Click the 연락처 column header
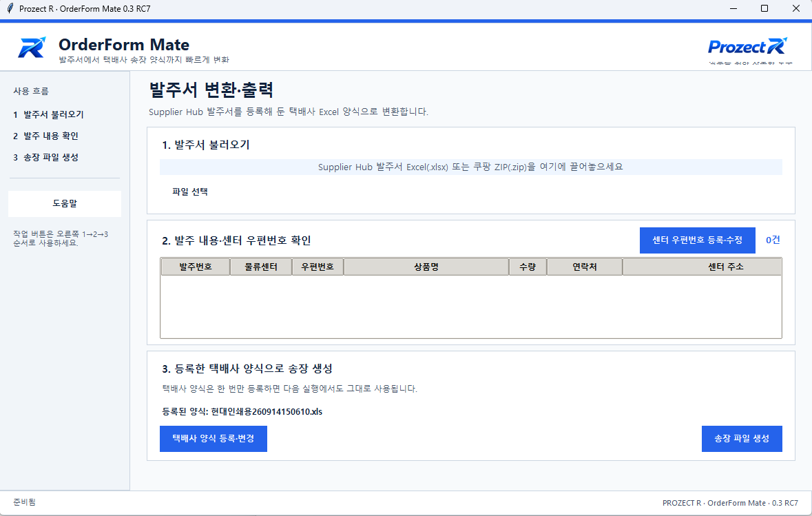The height and width of the screenshot is (516, 812). 585,267
